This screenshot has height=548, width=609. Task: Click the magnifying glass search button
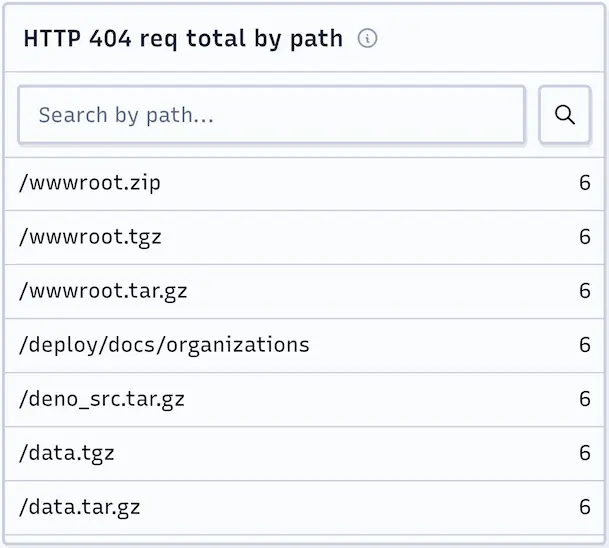pos(564,115)
